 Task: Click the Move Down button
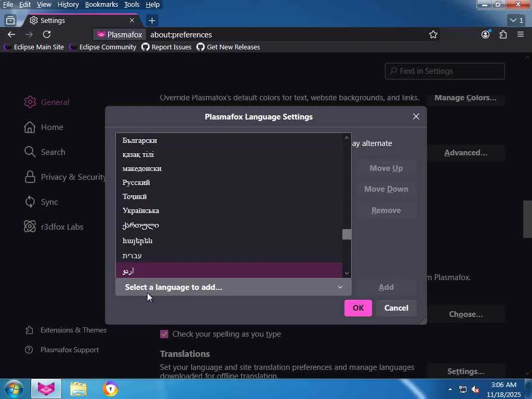386,189
